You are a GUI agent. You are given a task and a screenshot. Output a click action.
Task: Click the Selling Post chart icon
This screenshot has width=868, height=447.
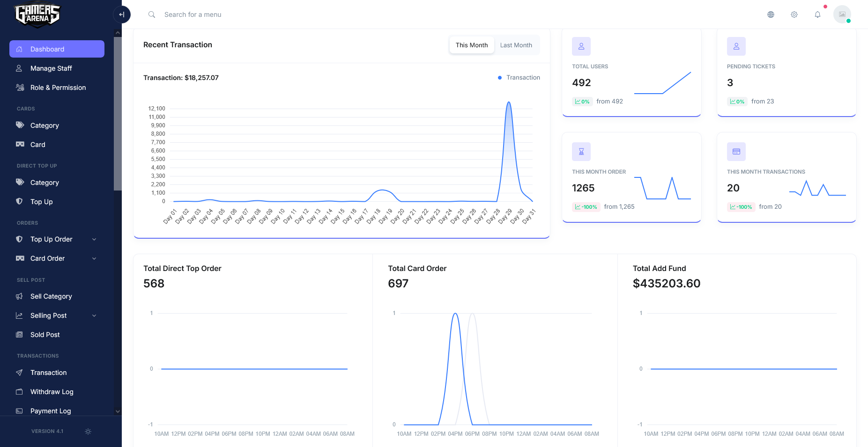point(19,315)
